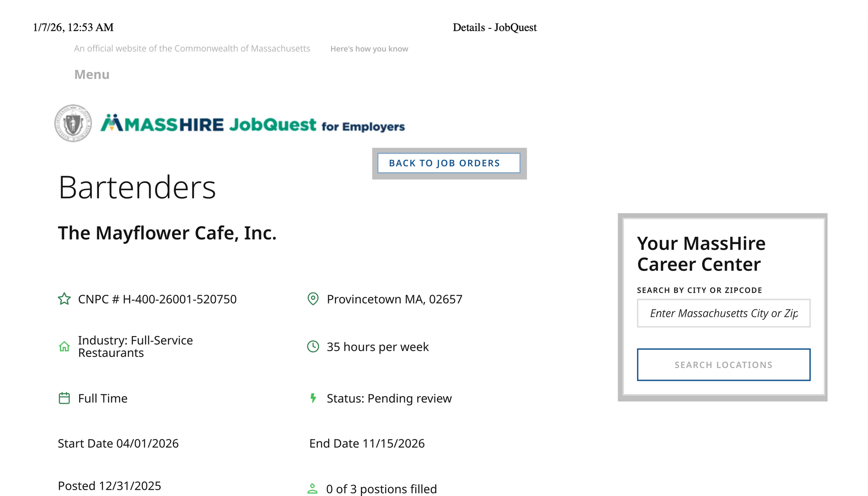Image resolution: width=868 pixels, height=496 pixels.
Task: Click the Massachusetts state seal logo
Action: pos(73,123)
